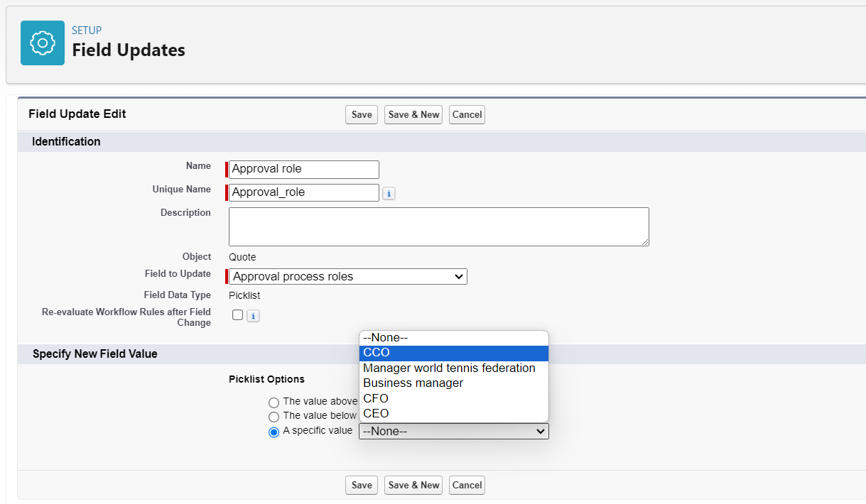Click the Setup gear icon
Image resolution: width=866 pixels, height=504 pixels.
tap(43, 43)
